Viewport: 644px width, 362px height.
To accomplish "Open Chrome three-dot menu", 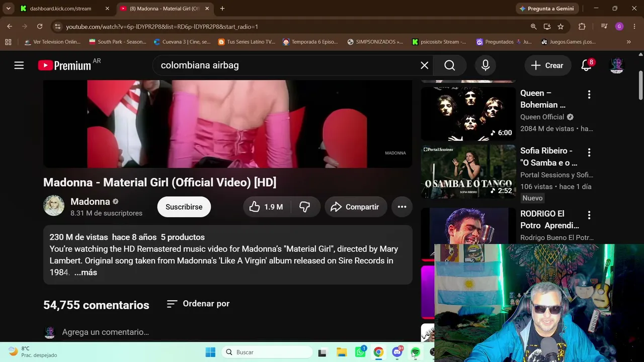I will 634,27.
